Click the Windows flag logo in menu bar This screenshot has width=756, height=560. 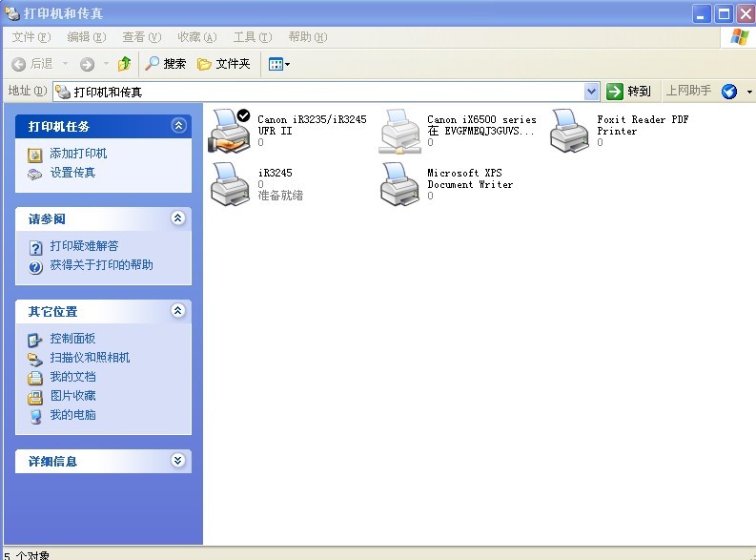point(739,37)
